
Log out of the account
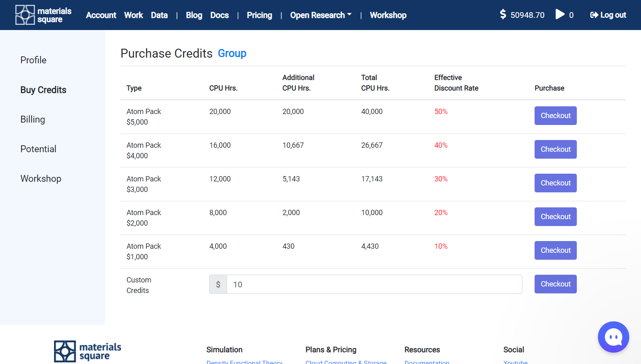[x=608, y=15]
